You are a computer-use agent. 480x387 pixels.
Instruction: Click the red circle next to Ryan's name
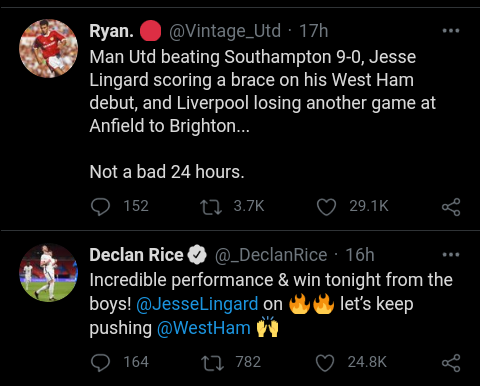pyautogui.click(x=150, y=31)
